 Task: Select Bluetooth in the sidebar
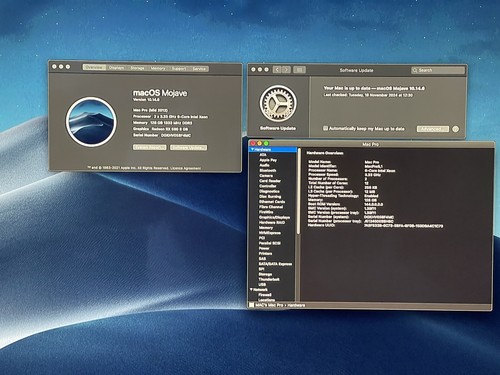point(268,170)
